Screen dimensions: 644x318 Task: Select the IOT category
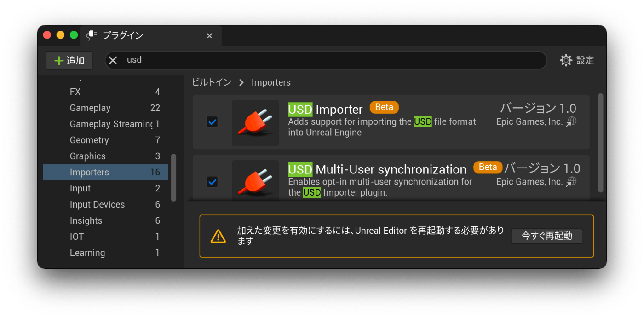click(106, 237)
